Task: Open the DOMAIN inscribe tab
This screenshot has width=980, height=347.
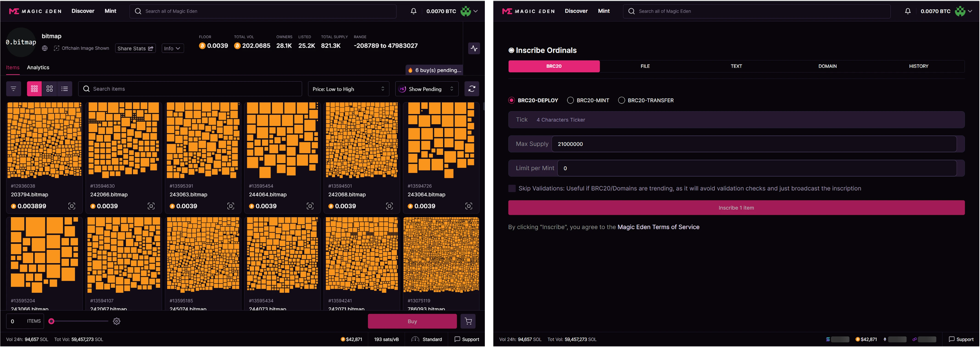Action: (x=827, y=66)
